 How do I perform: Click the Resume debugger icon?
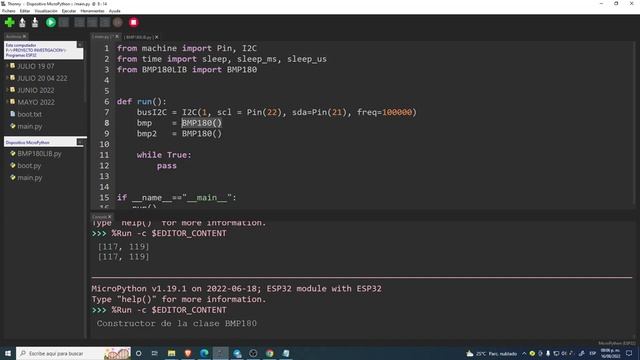tap(118, 22)
